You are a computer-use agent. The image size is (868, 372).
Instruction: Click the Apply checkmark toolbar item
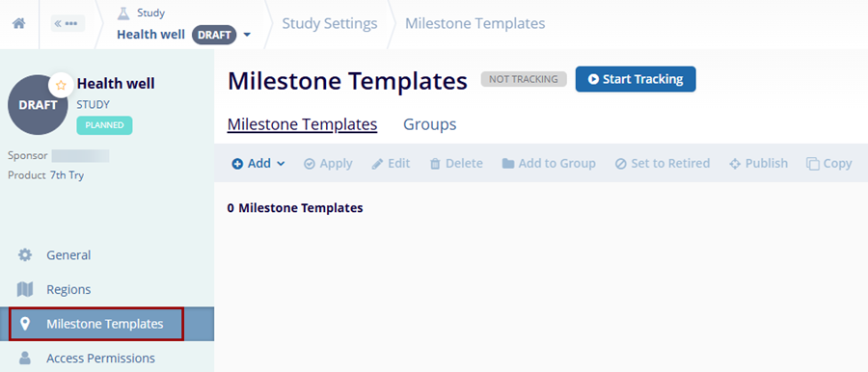tap(328, 163)
